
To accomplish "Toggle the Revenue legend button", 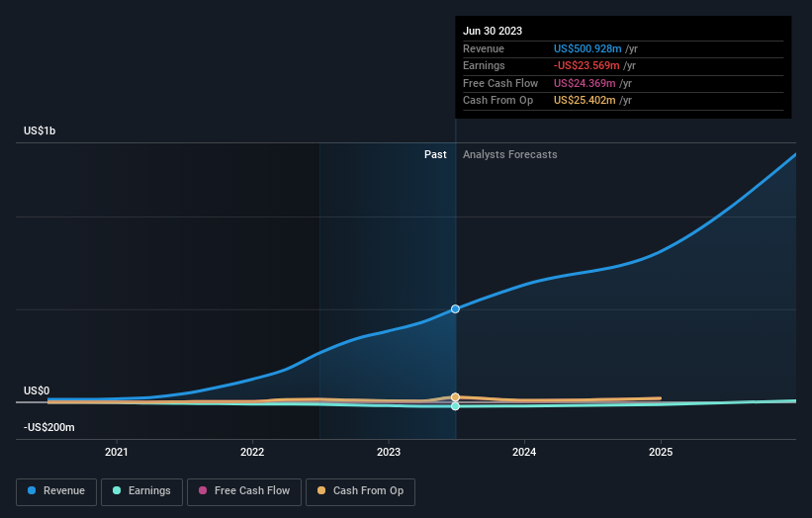I will [x=56, y=491].
